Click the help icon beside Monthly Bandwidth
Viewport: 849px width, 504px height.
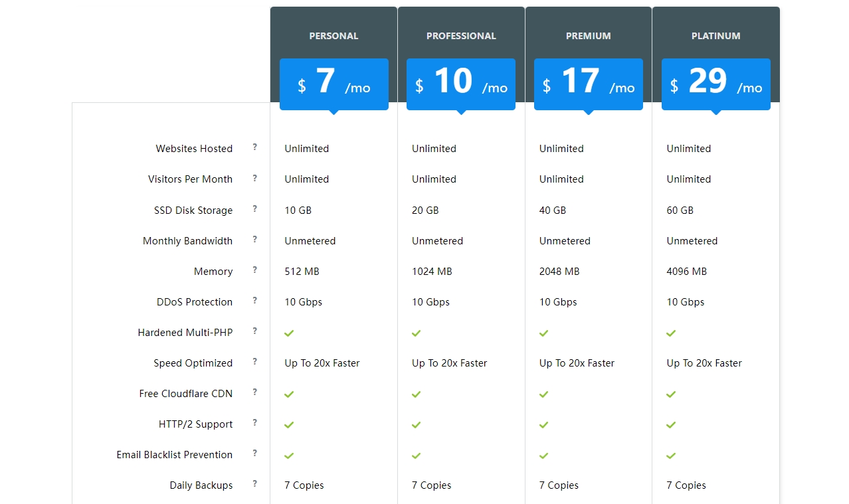(x=254, y=240)
